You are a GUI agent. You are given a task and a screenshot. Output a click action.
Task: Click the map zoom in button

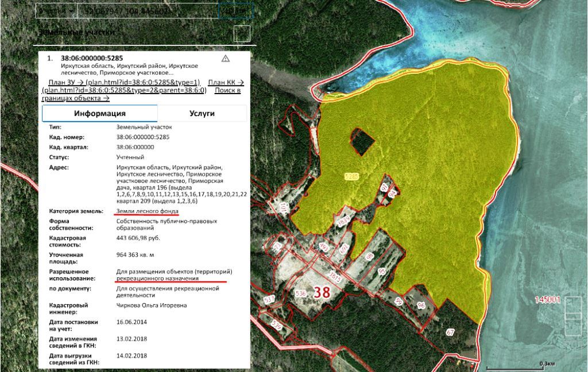point(572,304)
